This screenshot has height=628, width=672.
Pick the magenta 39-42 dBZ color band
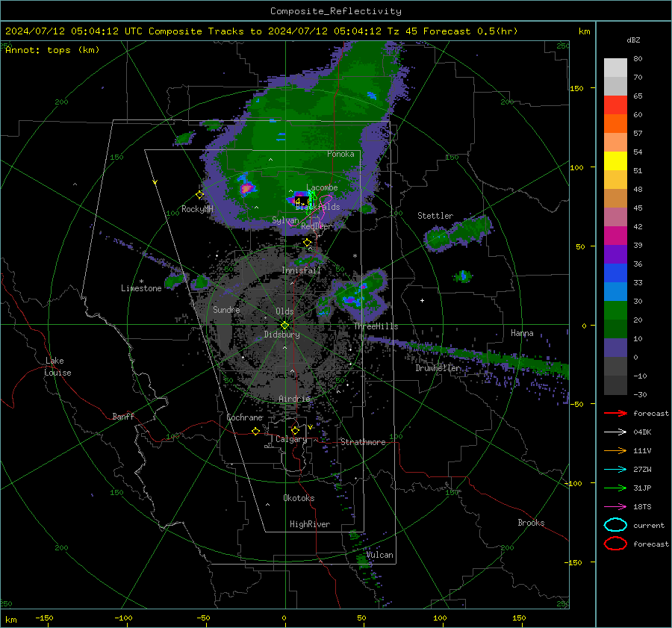(x=615, y=236)
